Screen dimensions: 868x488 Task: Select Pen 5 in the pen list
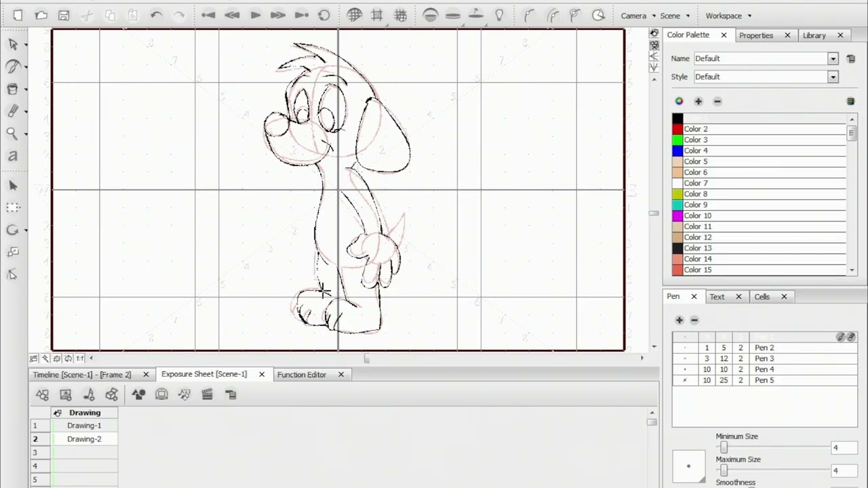(765, 380)
